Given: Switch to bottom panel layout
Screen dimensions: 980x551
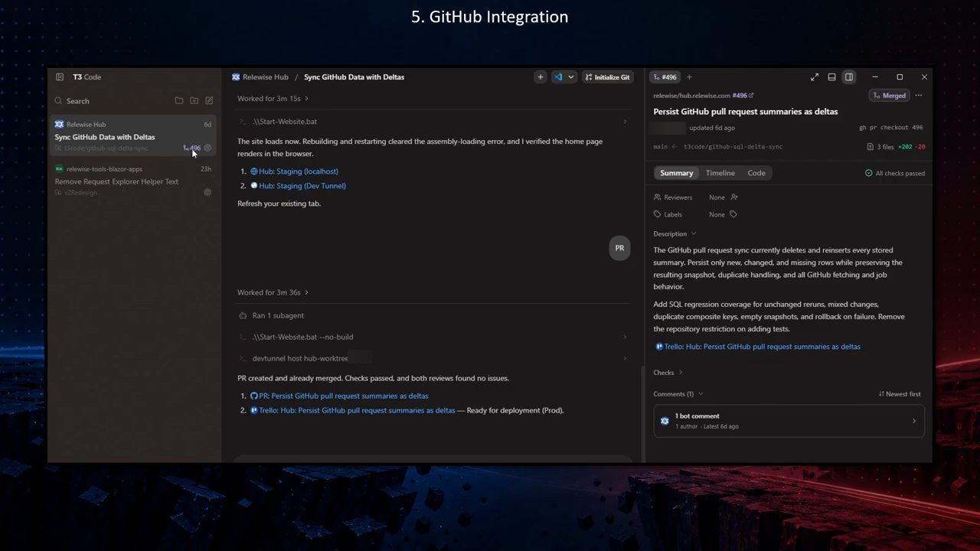Looking at the screenshot, I should coord(831,77).
